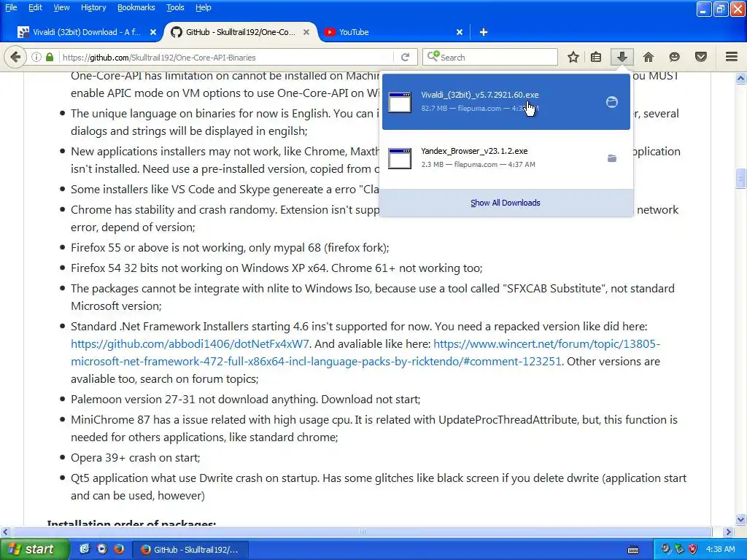Launch media player from quick launch
The width and height of the screenshot is (747, 560).
pos(102,548)
